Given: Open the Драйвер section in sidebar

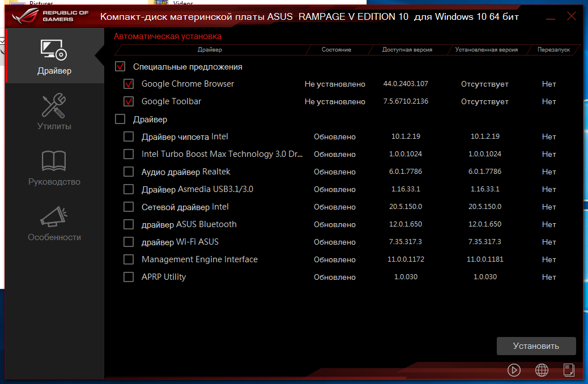Looking at the screenshot, I should 54,56.
